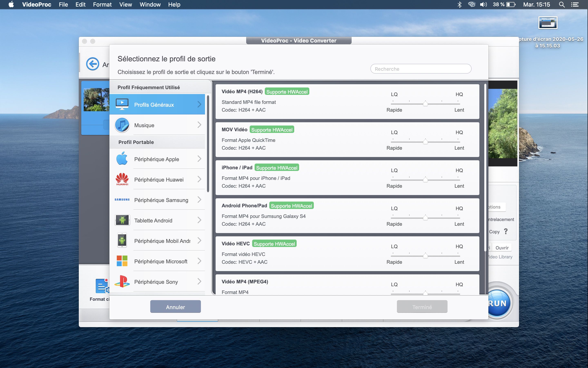Adjust Android Phone/Pad quality slider

pos(425,217)
